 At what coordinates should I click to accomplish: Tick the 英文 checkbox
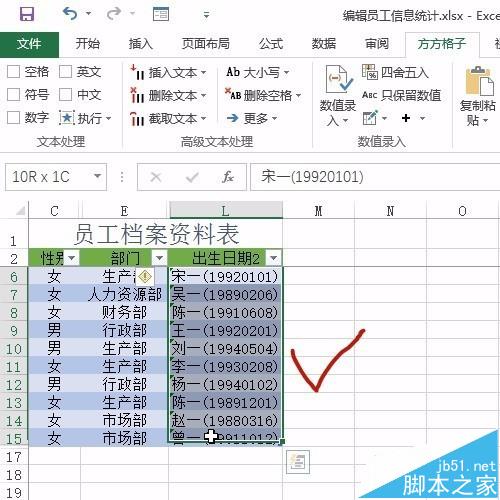65,72
